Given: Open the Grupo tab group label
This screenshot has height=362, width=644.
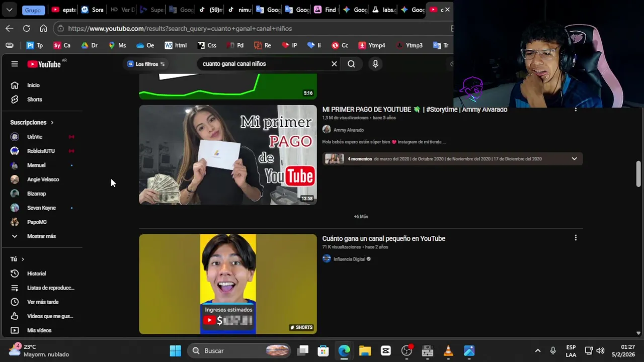Looking at the screenshot, I should [33, 10].
